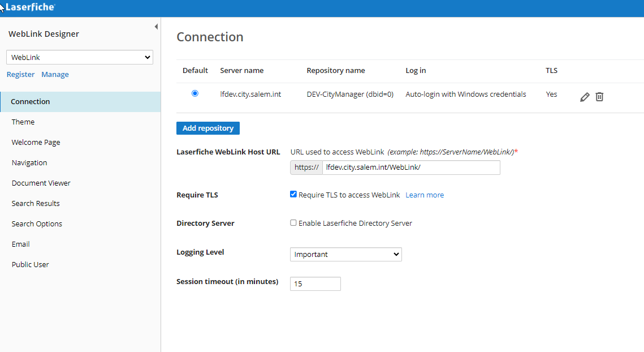644x352 pixels.
Task: Select the server name lfdev.city.salem.int cell
Action: 250,94
